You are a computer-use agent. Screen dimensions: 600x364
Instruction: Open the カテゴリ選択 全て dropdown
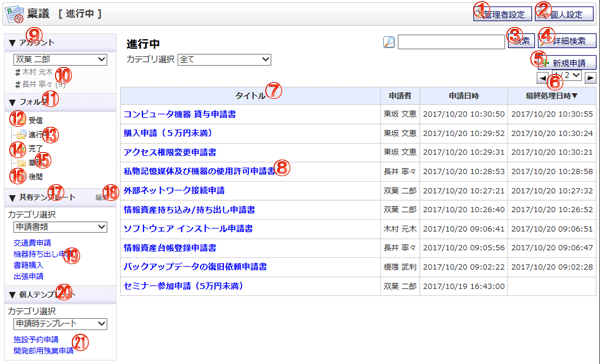click(x=224, y=60)
